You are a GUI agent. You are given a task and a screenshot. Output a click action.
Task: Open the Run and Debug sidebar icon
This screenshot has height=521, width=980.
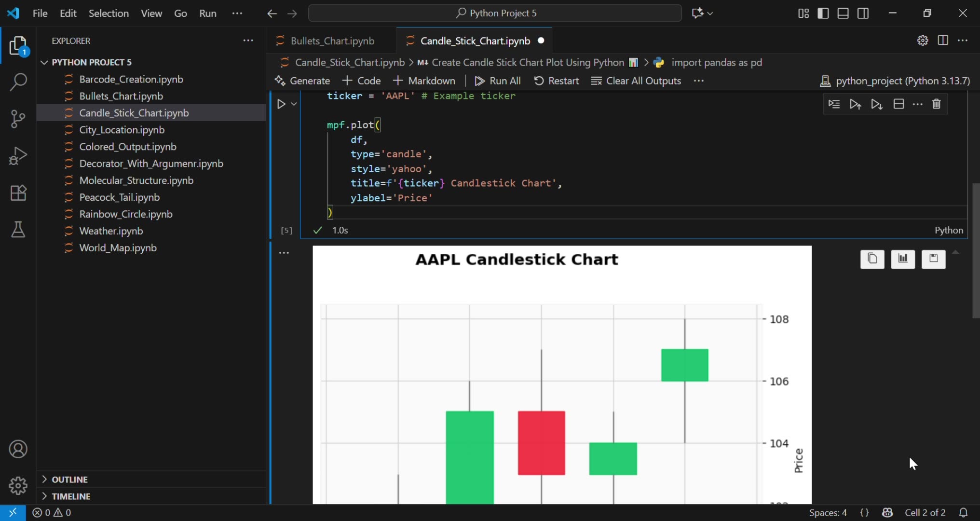18,155
